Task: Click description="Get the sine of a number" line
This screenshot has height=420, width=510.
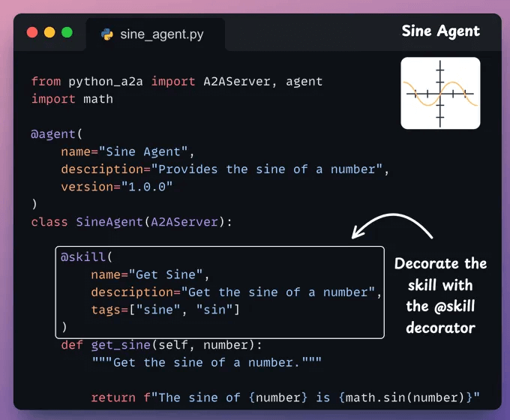Action: tap(236, 292)
